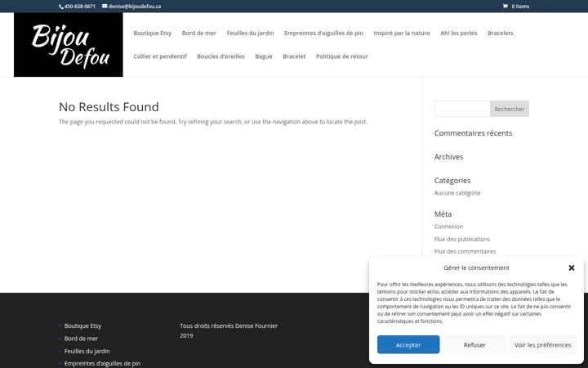Viewport: 588px width, 368px height.
Task: Open Bord de mer in top menu
Action: (198, 33)
